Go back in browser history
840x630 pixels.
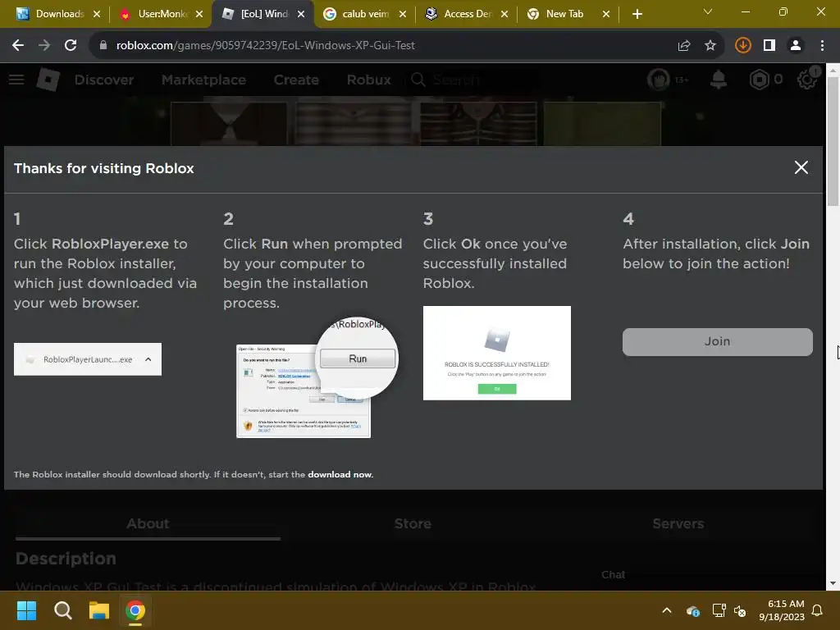click(18, 46)
